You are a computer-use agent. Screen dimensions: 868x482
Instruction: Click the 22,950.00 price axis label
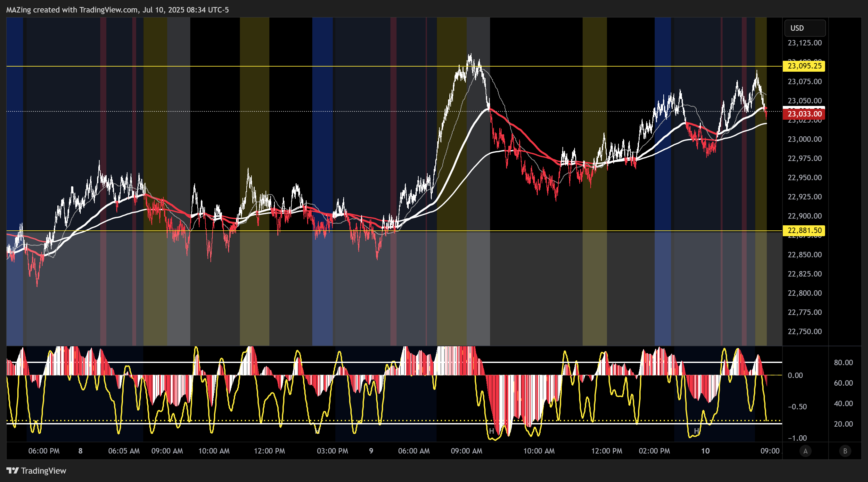click(x=805, y=177)
